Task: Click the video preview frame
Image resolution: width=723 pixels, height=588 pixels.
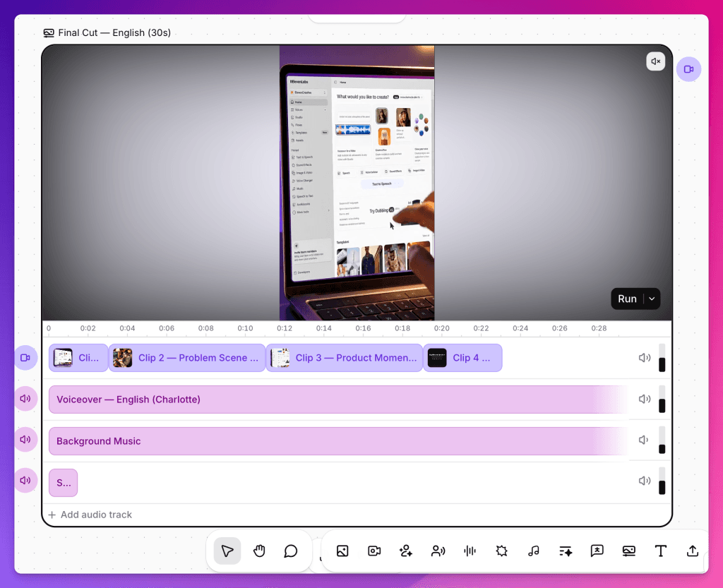Action: [x=357, y=183]
